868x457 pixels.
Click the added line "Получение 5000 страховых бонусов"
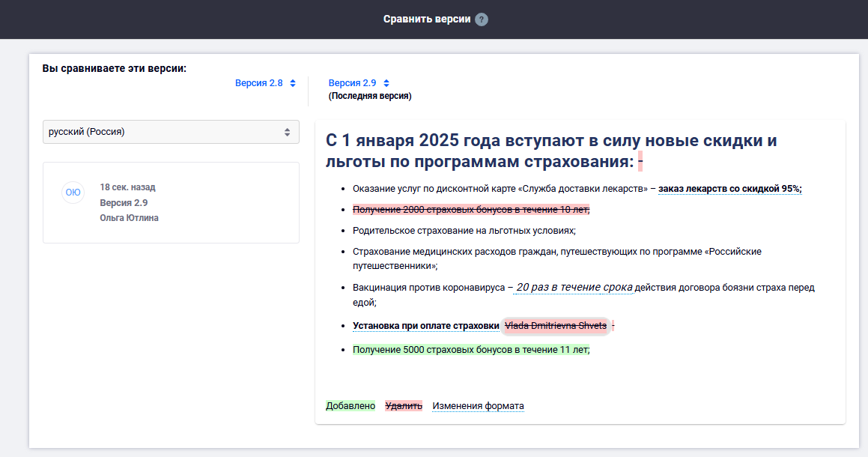(471, 350)
